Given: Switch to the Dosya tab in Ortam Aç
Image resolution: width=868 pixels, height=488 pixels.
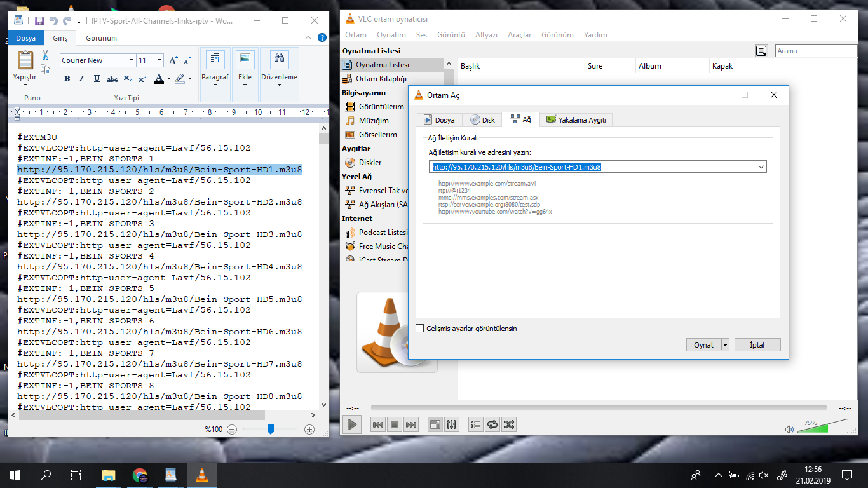Looking at the screenshot, I should [439, 119].
